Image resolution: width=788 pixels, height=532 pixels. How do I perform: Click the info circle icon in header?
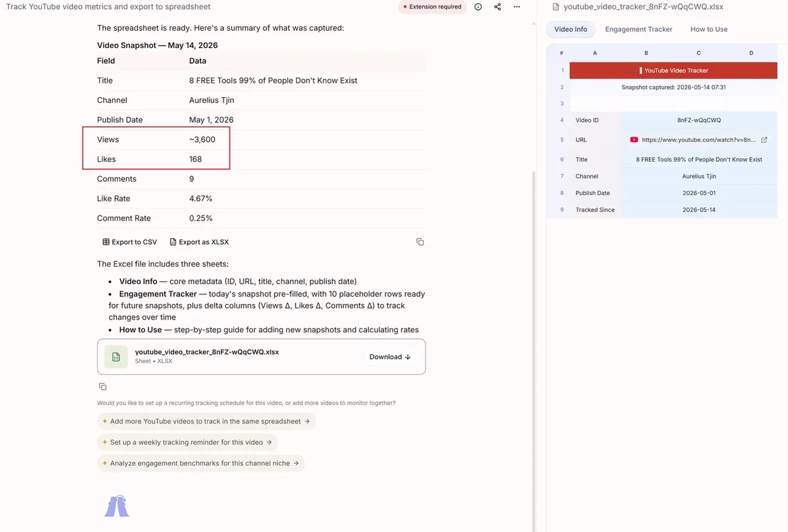click(x=478, y=7)
